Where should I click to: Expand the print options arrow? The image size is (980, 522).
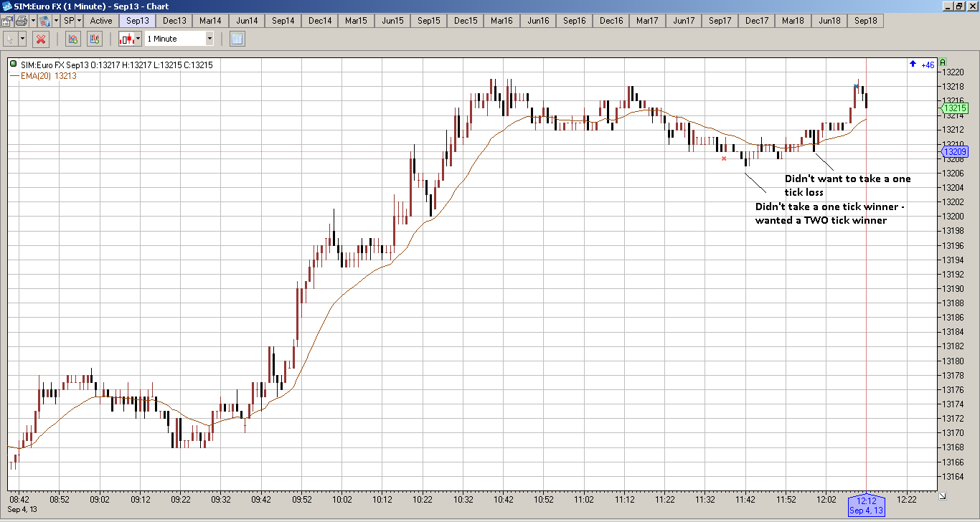[33, 21]
